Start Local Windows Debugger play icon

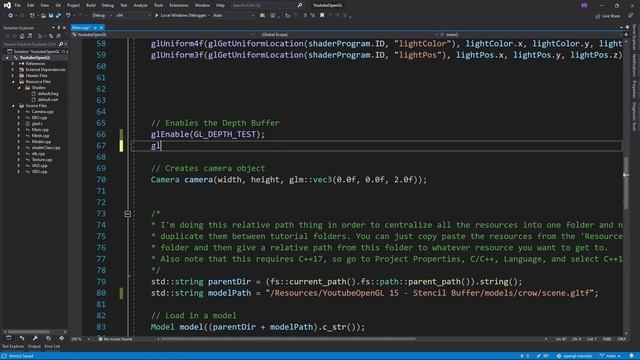coord(156,16)
